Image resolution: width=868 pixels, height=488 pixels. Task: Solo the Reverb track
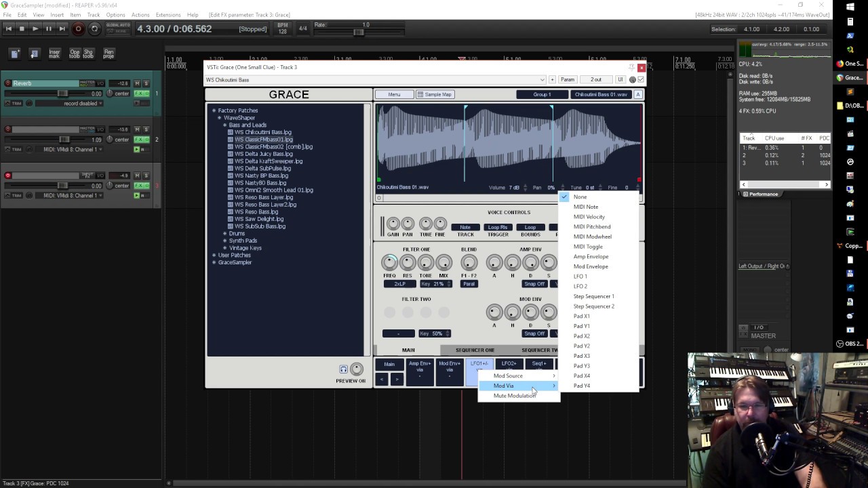click(x=145, y=83)
